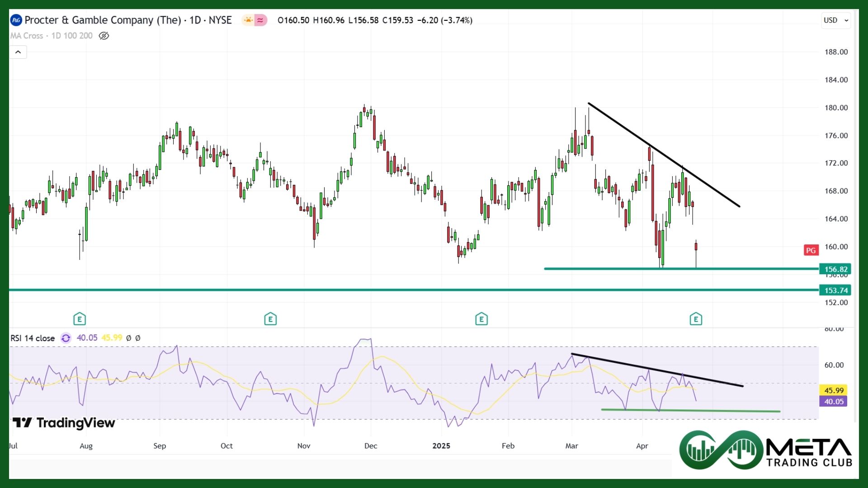Click the Procter & Gamble symbol title
The height and width of the screenshot is (488, 868).
click(128, 20)
